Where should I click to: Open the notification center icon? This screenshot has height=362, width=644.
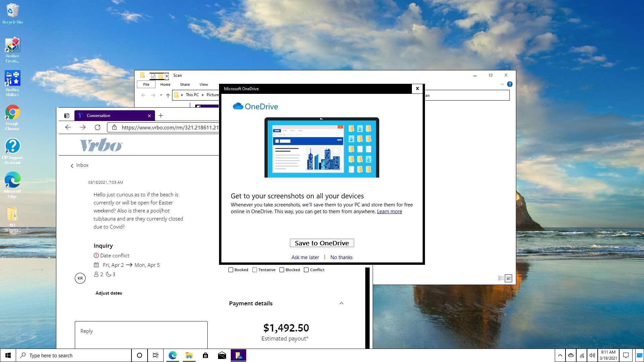coord(626,355)
